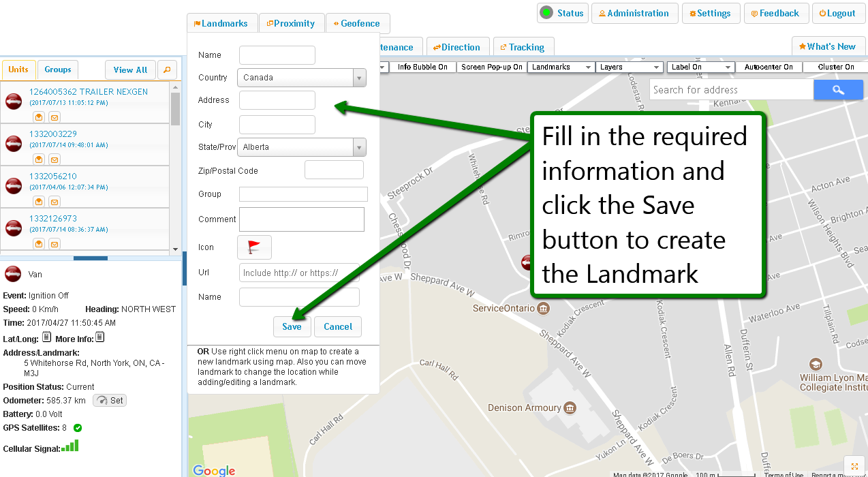
Task: Open the Layers dropdown in map toolbar
Action: click(x=629, y=67)
